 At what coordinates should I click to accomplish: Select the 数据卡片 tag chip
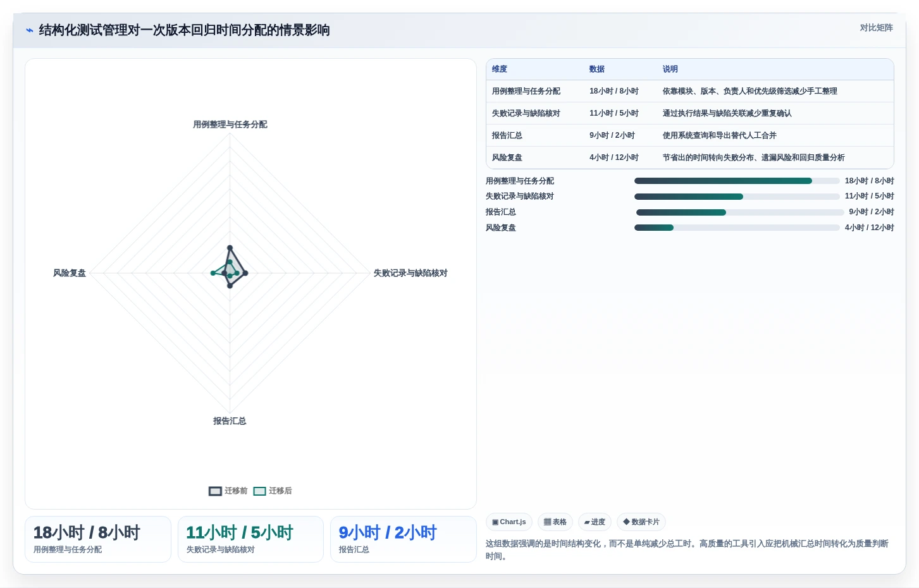coord(641,522)
